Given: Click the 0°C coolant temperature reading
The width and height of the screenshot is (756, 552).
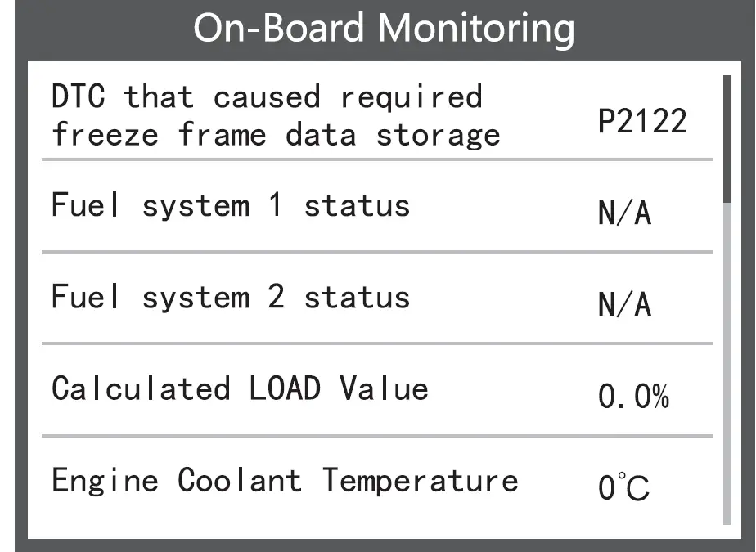Looking at the screenshot, I should tap(623, 489).
